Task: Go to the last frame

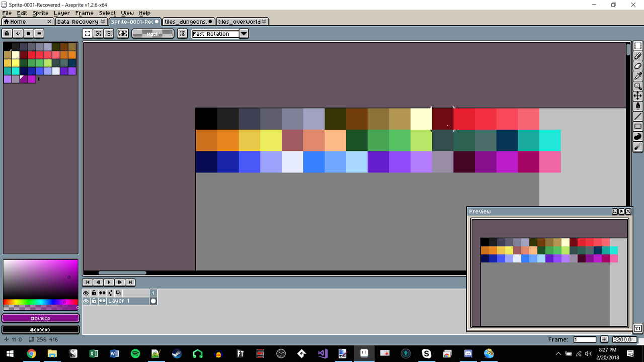Action: pyautogui.click(x=130, y=282)
